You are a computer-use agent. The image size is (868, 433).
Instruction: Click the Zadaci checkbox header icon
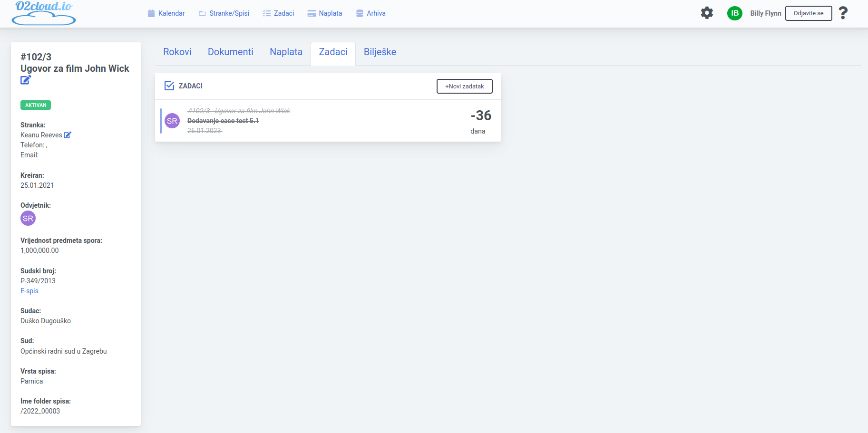click(169, 86)
